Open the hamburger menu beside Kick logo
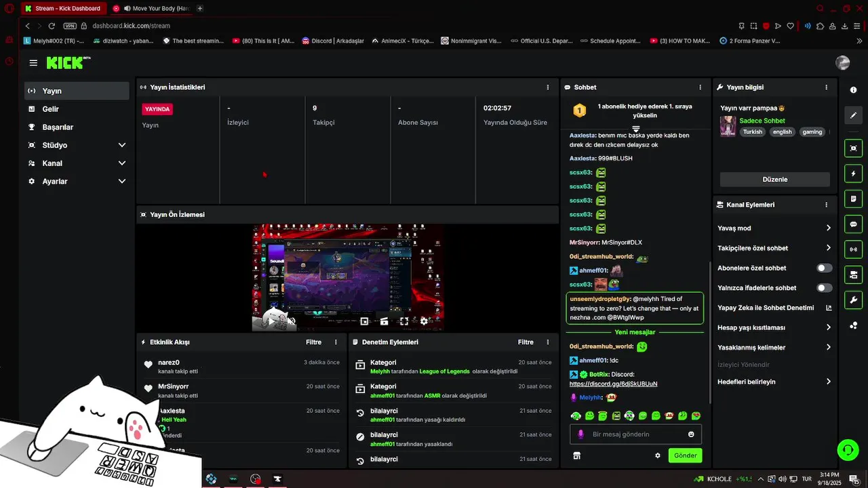The height and width of the screenshot is (488, 868). click(33, 63)
